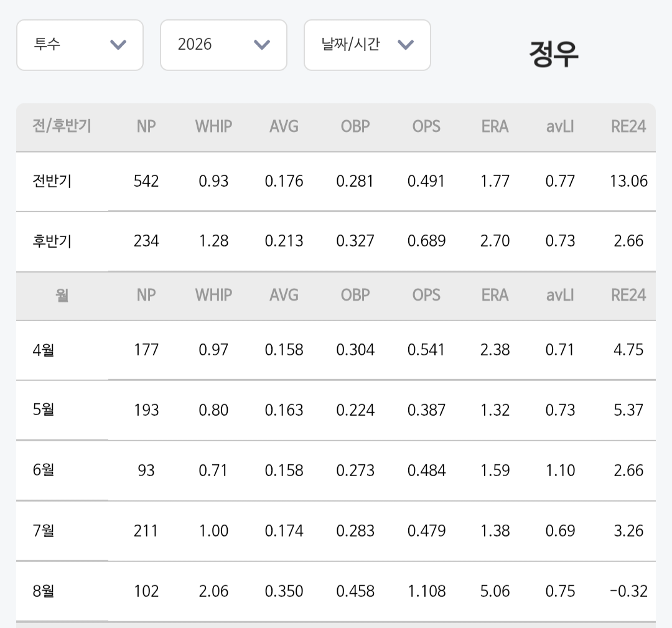Expand the 날짜/시간 filter dropdown

point(367,45)
